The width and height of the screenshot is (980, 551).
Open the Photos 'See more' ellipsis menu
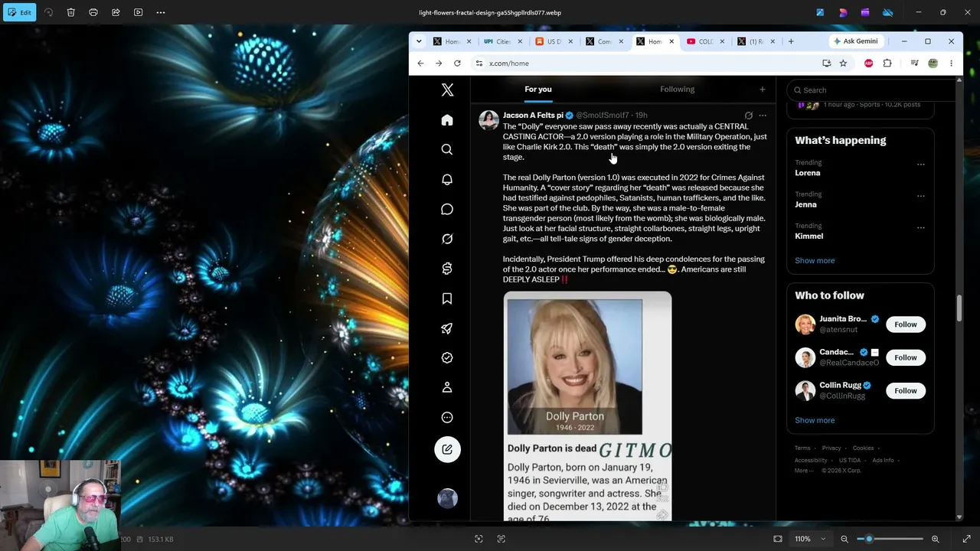coord(161,12)
